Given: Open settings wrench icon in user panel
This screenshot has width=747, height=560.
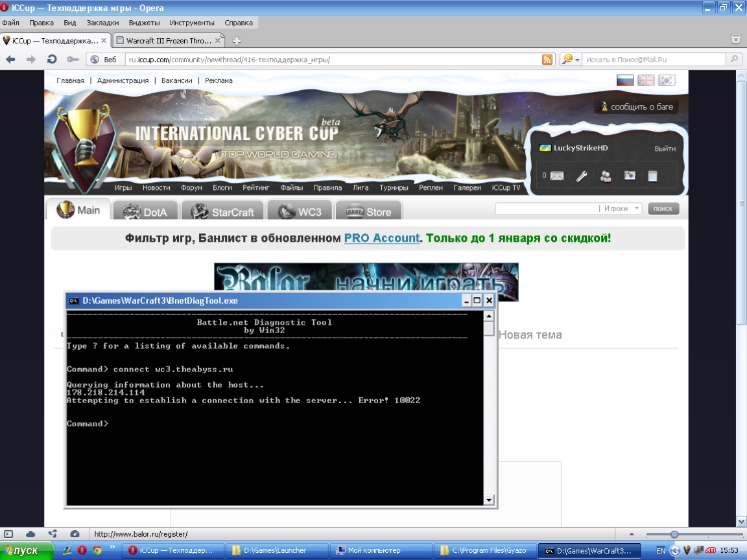Looking at the screenshot, I should [x=581, y=177].
